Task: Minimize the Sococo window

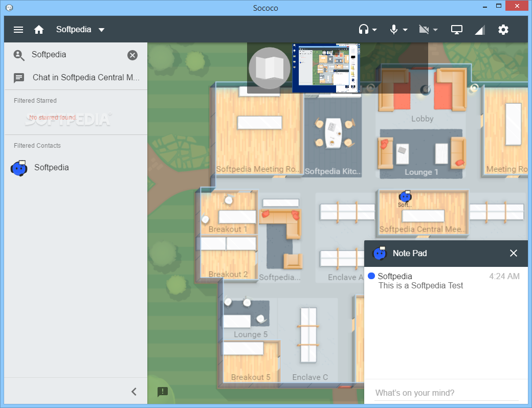Action: pyautogui.click(x=485, y=7)
